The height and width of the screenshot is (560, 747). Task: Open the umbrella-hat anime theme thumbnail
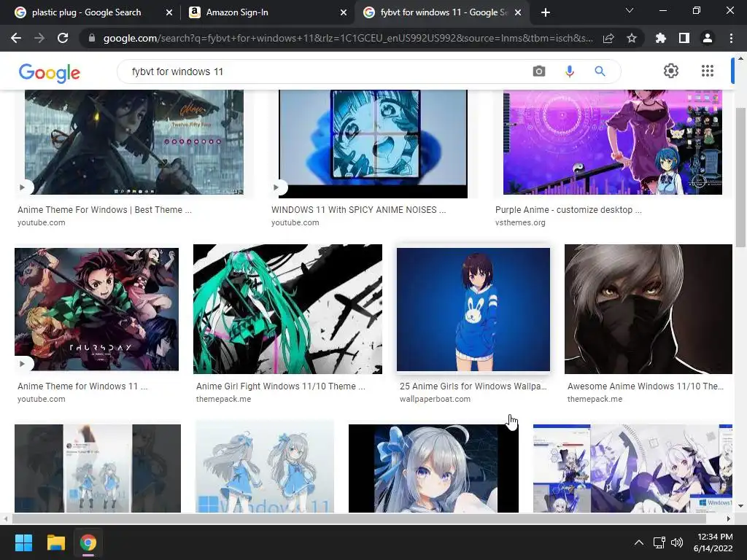(x=134, y=142)
